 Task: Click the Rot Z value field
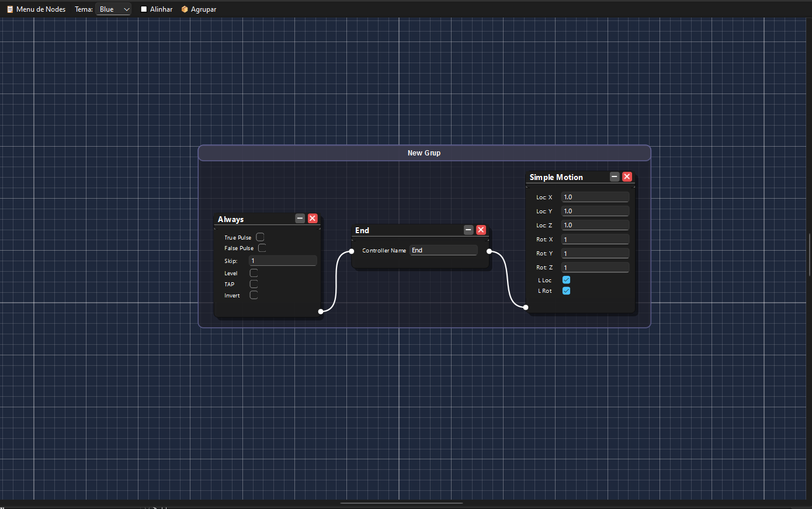[x=595, y=267]
